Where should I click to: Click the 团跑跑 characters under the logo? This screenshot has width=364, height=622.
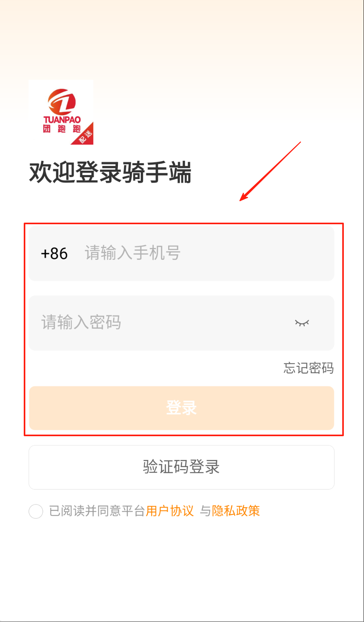62,129
